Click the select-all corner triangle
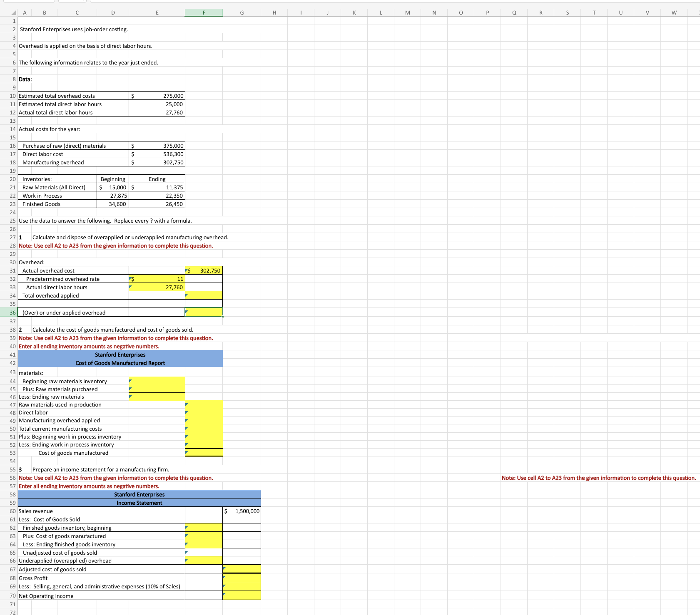Image resolution: width=700 pixels, height=615 pixels. 14,12
